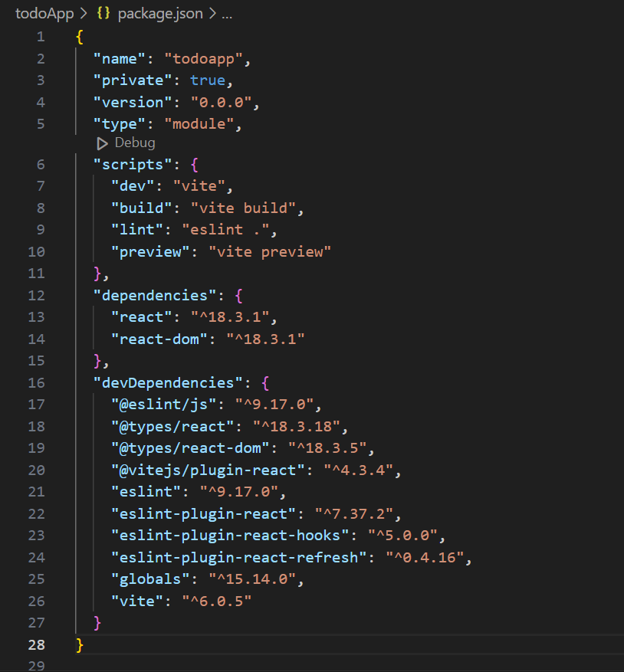Click the "dev" script key

pos(133,186)
